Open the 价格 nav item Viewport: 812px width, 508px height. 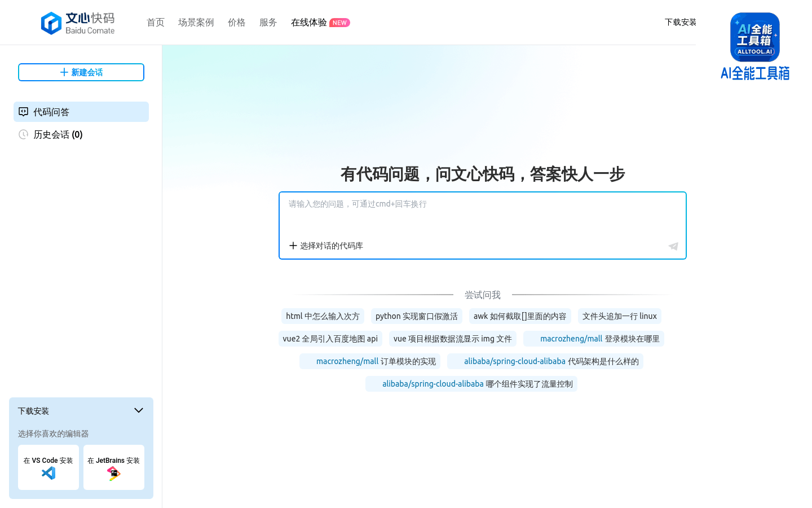point(237,23)
